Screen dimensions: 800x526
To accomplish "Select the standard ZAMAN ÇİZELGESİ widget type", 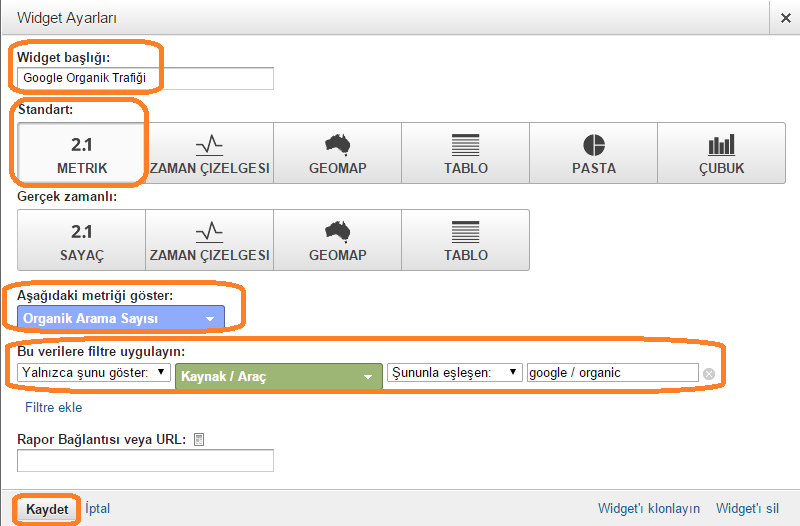I will (x=210, y=153).
